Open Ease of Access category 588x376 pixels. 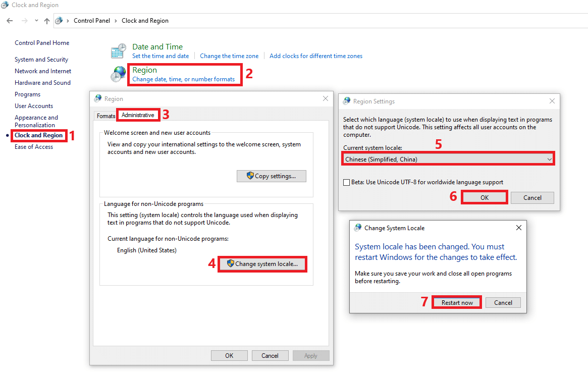[x=34, y=147]
